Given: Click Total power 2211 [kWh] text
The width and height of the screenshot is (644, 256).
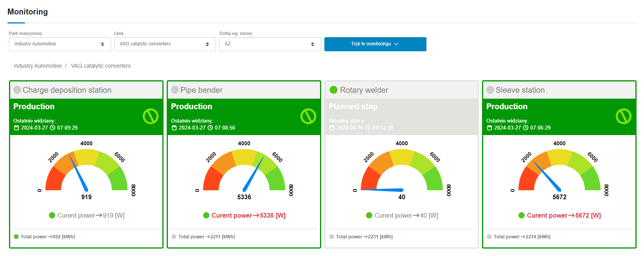Looking at the screenshot, I should click(x=207, y=236).
